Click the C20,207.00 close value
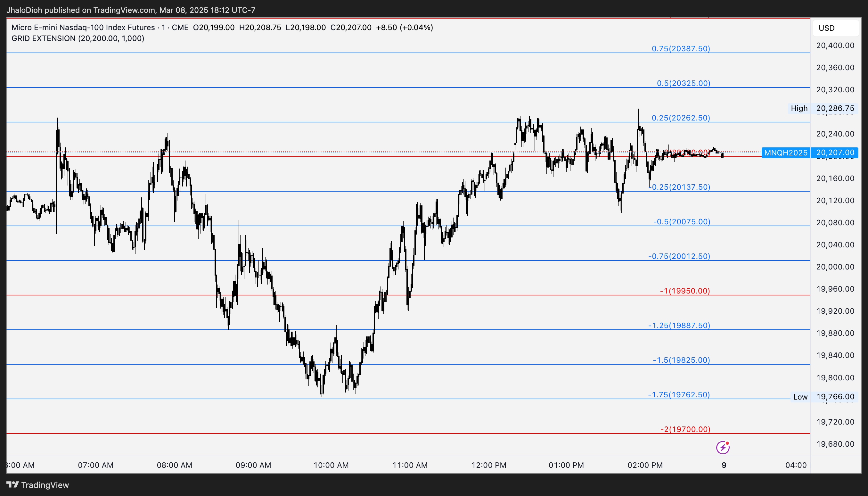Image resolution: width=868 pixels, height=496 pixels. point(351,28)
